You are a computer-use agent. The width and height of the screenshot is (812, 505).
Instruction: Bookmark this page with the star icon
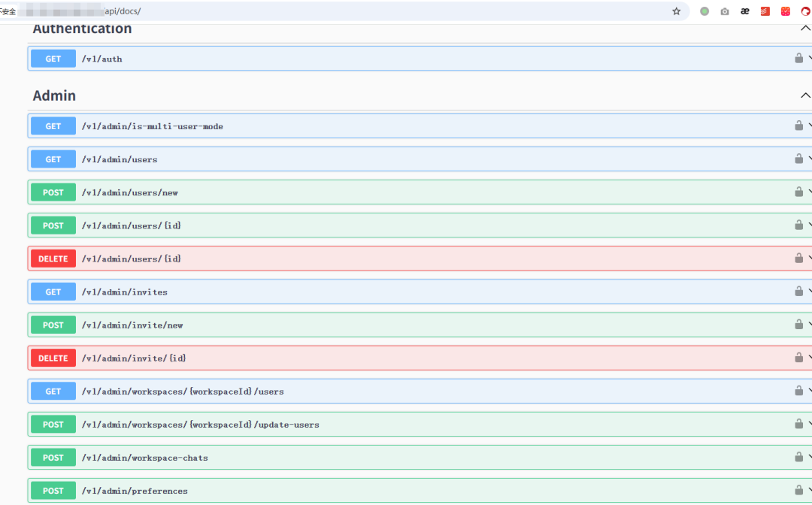[x=676, y=11]
